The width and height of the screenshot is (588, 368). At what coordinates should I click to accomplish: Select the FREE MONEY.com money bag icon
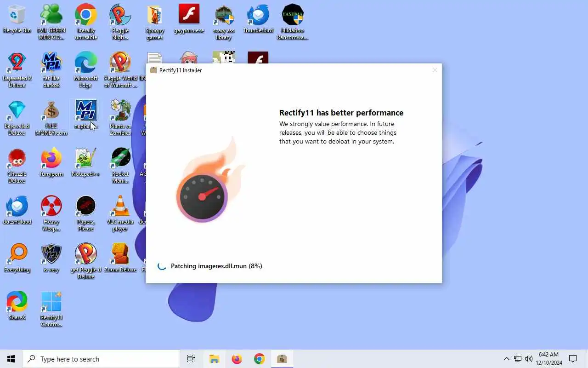tap(51, 118)
